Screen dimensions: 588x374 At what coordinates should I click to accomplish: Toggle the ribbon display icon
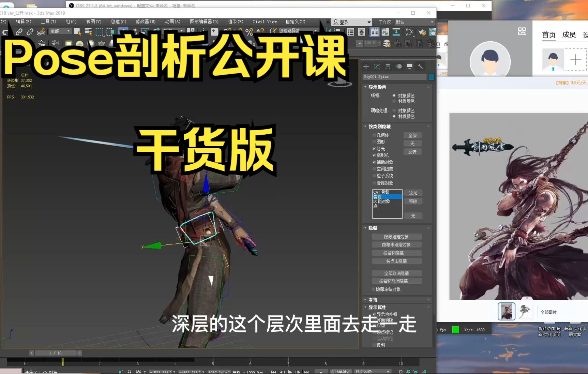[x=375, y=32]
